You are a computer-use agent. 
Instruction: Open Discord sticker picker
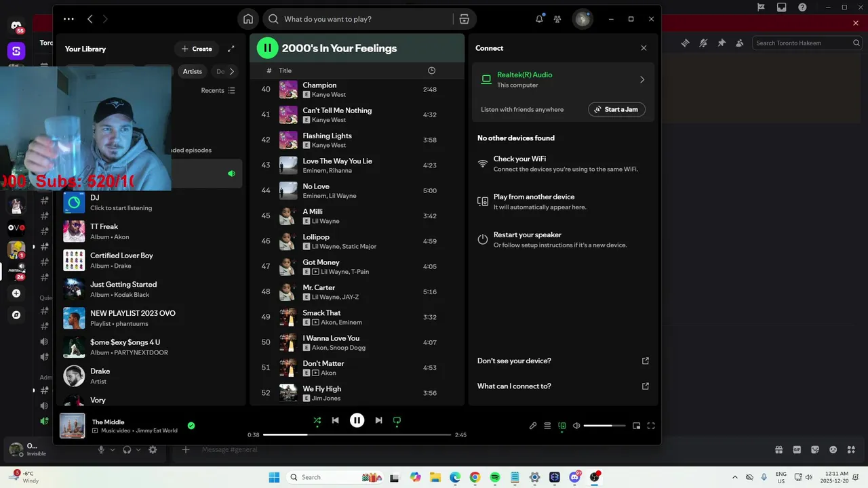[x=814, y=449]
